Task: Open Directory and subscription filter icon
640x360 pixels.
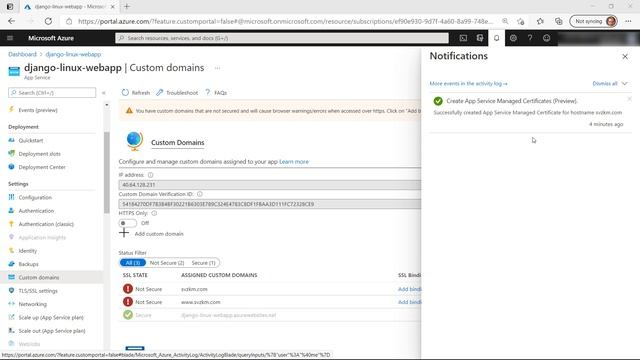Action: (x=480, y=38)
